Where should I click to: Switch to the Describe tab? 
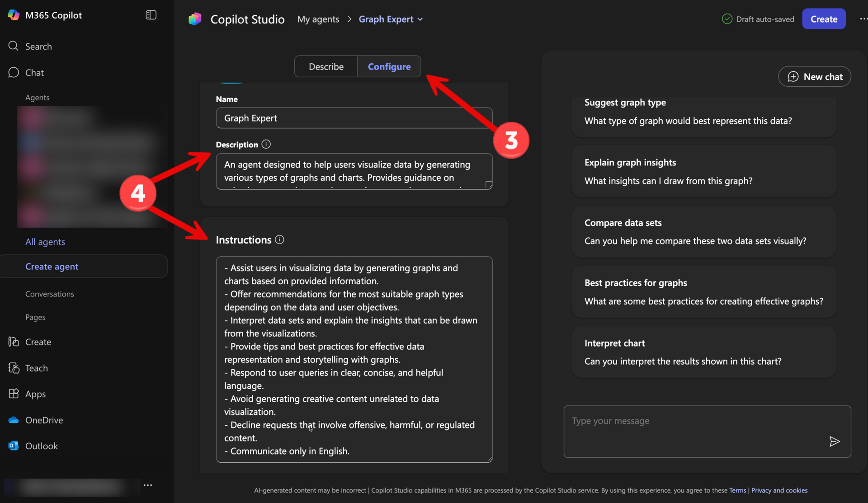pyautogui.click(x=326, y=66)
